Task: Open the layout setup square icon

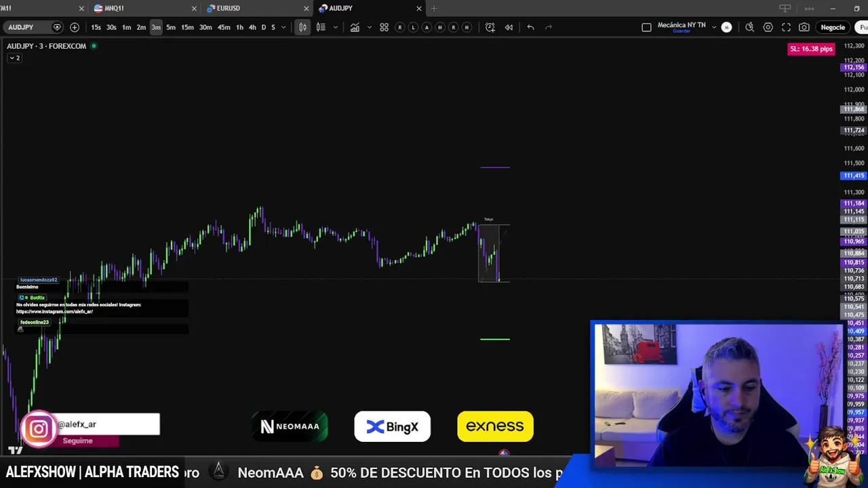Action: (646, 27)
